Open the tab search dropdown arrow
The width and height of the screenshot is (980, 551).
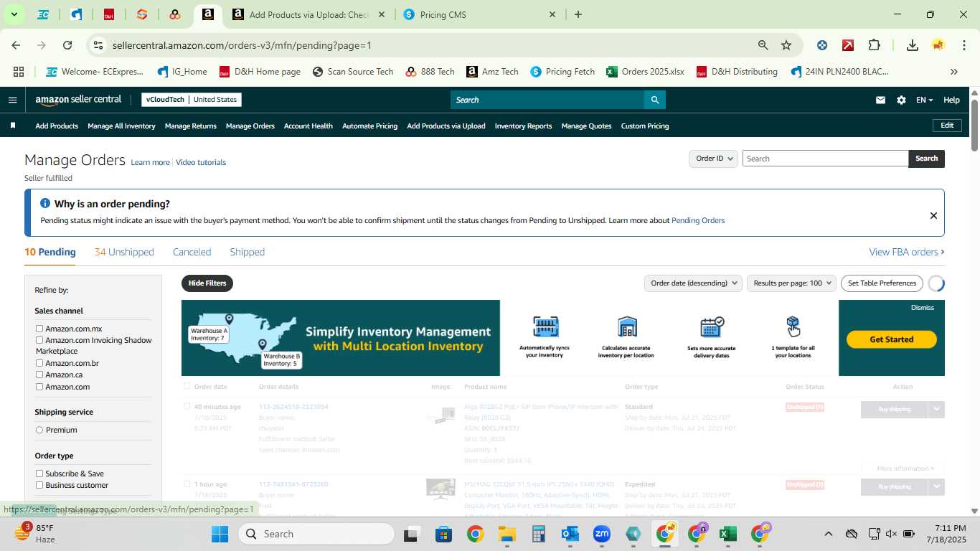tap(14, 14)
